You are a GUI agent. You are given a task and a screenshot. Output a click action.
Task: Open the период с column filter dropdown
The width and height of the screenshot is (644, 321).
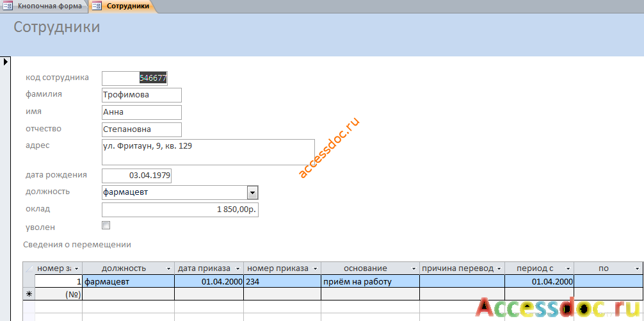pos(568,268)
